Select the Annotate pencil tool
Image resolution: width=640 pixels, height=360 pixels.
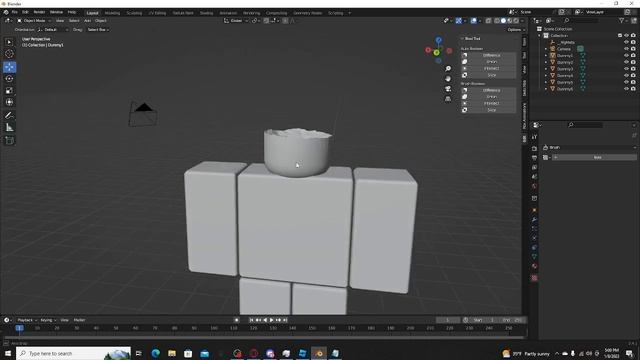click(x=9, y=116)
